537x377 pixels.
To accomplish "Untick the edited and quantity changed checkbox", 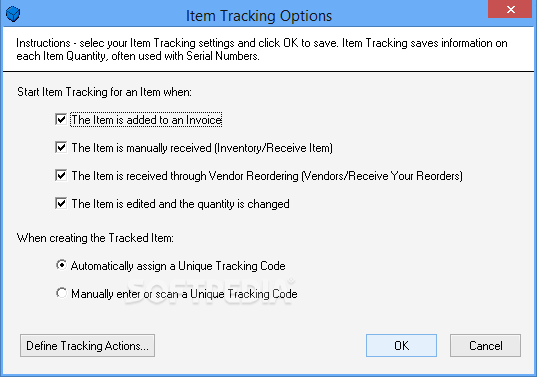I will pyautogui.click(x=61, y=204).
